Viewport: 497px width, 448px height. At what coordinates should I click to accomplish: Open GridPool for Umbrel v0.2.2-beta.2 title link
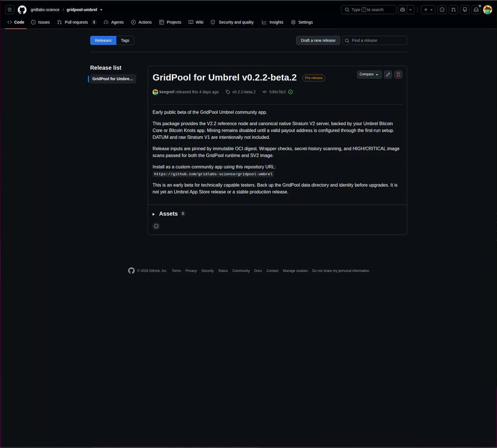click(224, 77)
